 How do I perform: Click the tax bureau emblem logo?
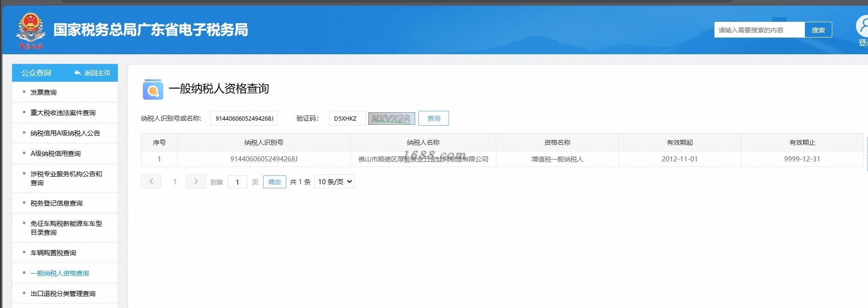(31, 31)
